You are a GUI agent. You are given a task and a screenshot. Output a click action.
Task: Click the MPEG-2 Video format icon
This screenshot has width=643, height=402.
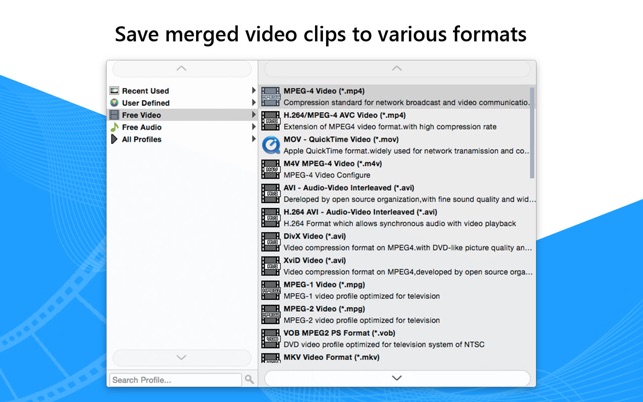[x=271, y=314]
